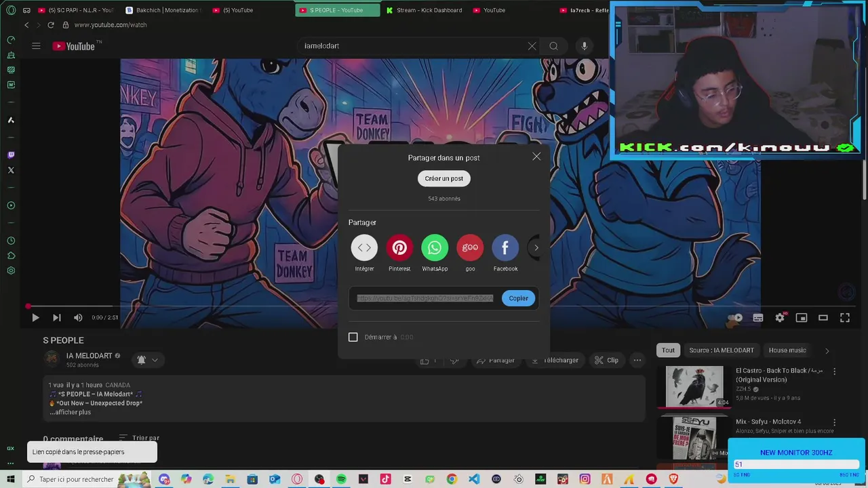Open the El Castro video thumbnail
This screenshot has height=488, width=868.
(x=694, y=386)
